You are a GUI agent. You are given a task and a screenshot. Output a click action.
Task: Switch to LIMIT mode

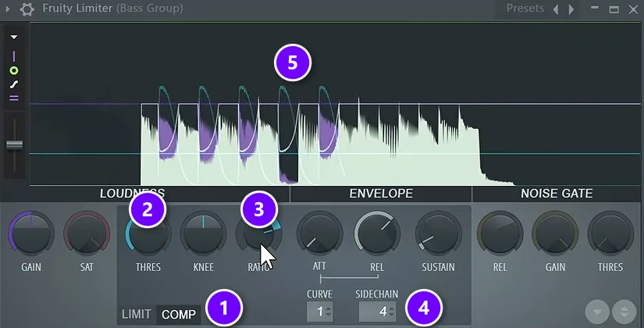coord(137,315)
